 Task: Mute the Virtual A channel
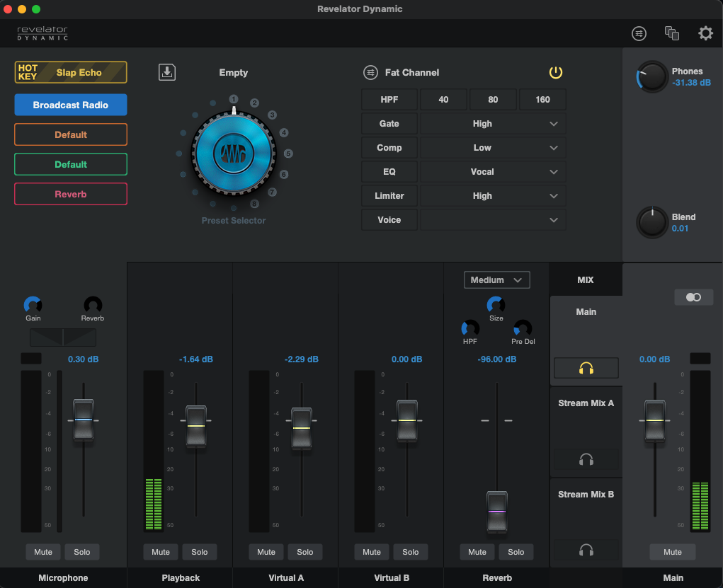click(x=266, y=552)
